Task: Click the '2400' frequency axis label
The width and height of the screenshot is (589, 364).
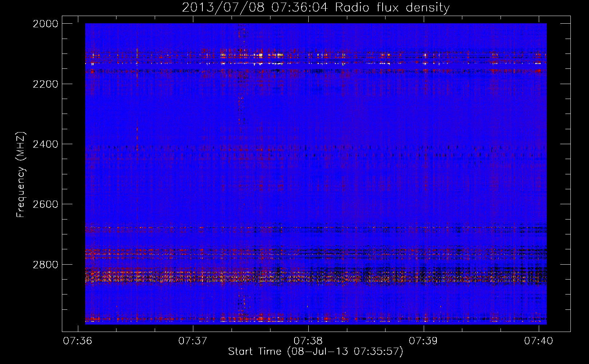Action: click(46, 144)
